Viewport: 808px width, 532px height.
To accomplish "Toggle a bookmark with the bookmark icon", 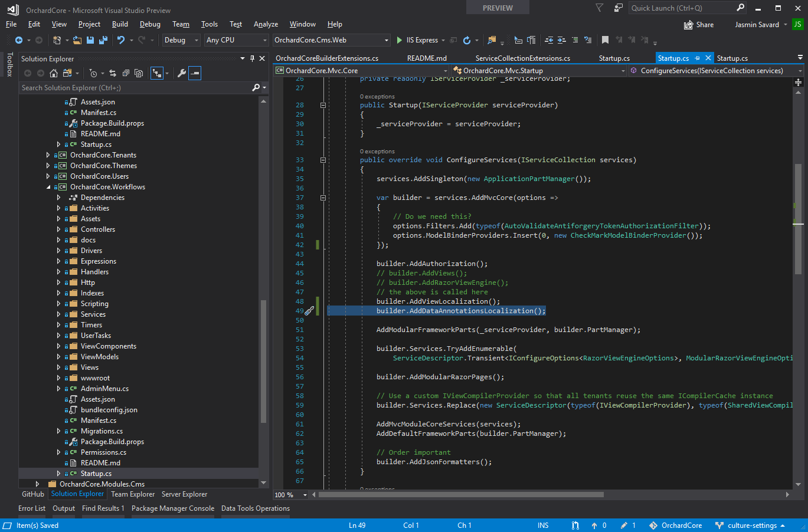I will (605, 40).
